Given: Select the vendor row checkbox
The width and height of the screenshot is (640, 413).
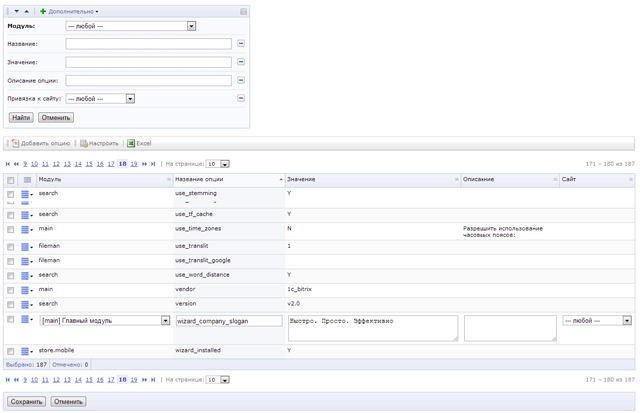Looking at the screenshot, I should [11, 290].
